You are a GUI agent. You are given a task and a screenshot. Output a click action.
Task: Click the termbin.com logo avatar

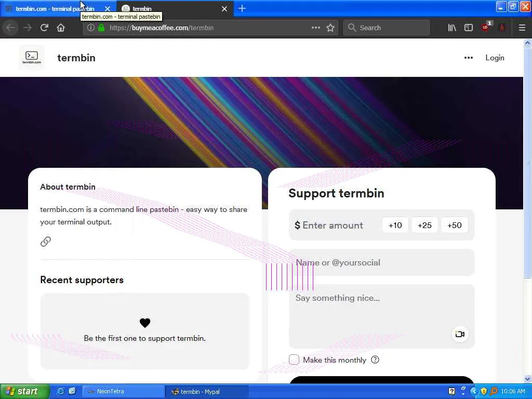point(32,57)
